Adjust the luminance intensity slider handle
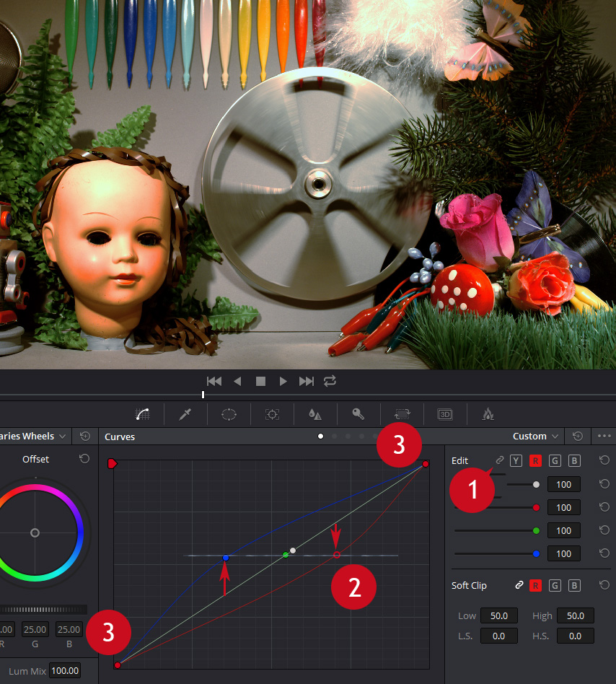The height and width of the screenshot is (684, 616). (x=536, y=484)
